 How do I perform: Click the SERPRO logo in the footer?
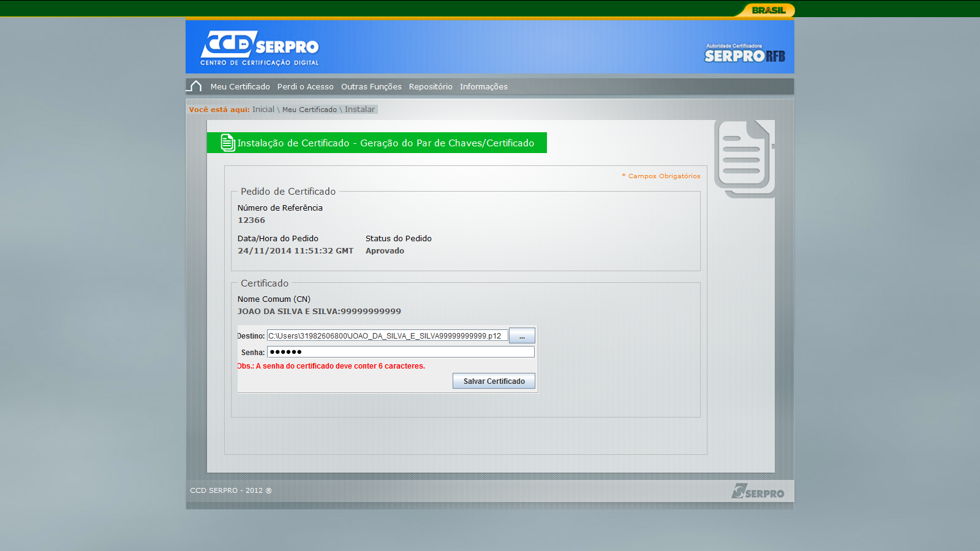(758, 492)
